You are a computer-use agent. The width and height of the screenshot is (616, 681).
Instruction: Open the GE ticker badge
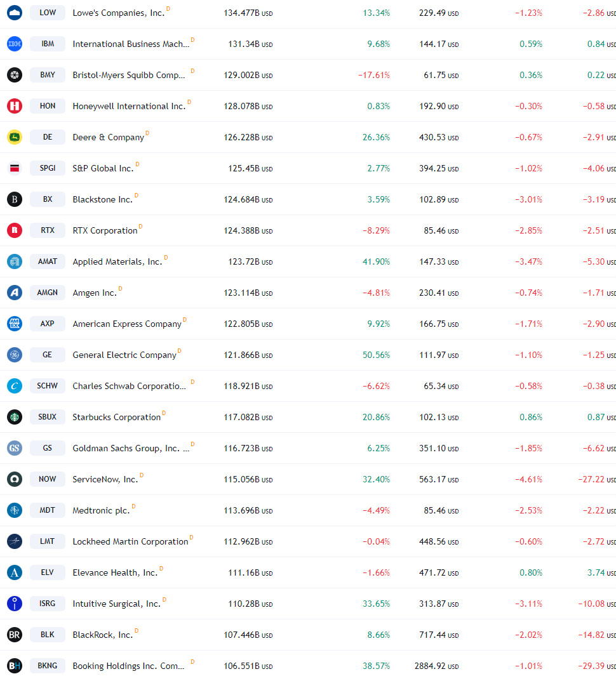48,355
